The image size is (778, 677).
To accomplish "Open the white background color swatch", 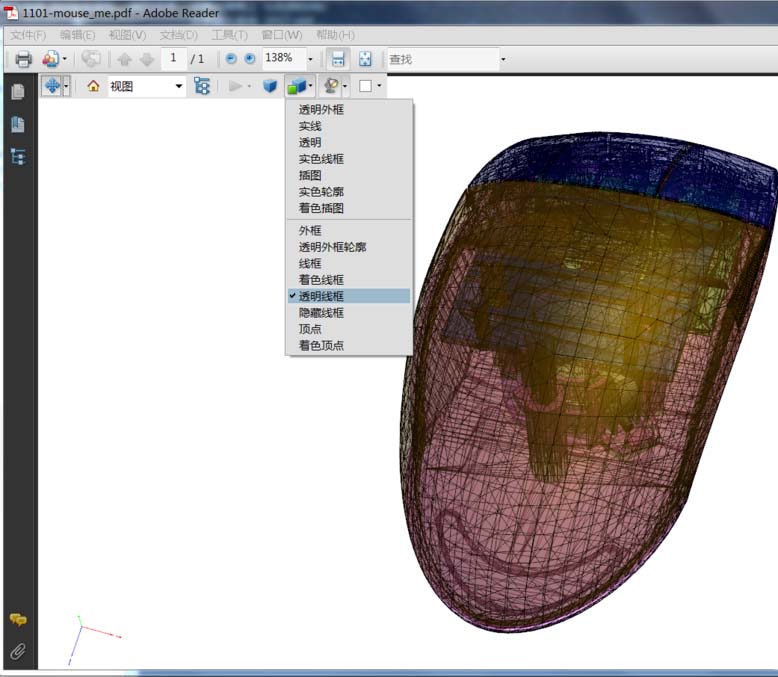I will click(x=365, y=86).
